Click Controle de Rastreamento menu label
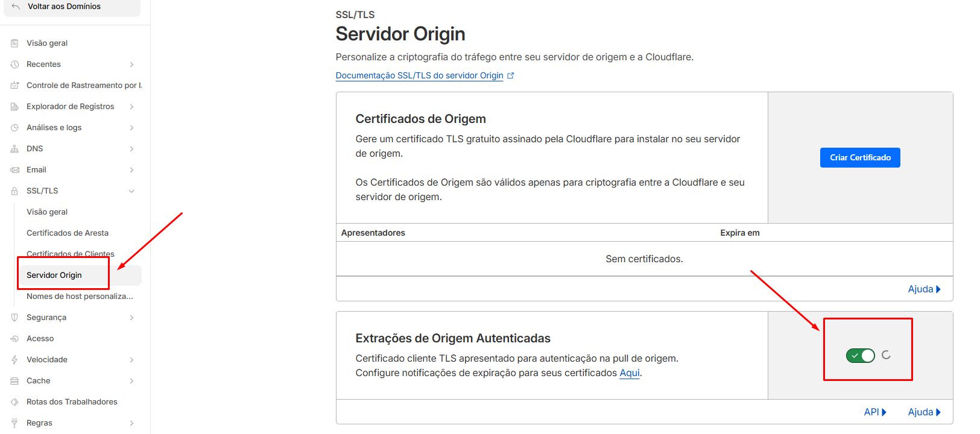This screenshot has height=434, width=980. coord(84,86)
